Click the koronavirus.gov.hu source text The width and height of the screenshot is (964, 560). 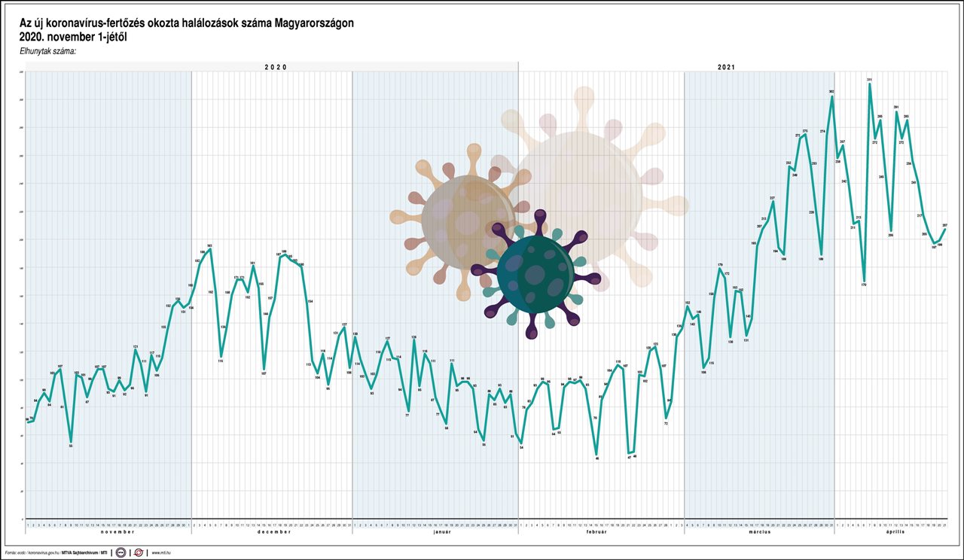(x=44, y=552)
